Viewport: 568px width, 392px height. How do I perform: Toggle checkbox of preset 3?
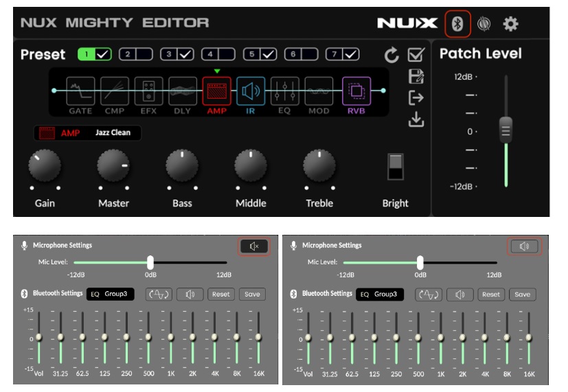coord(185,54)
